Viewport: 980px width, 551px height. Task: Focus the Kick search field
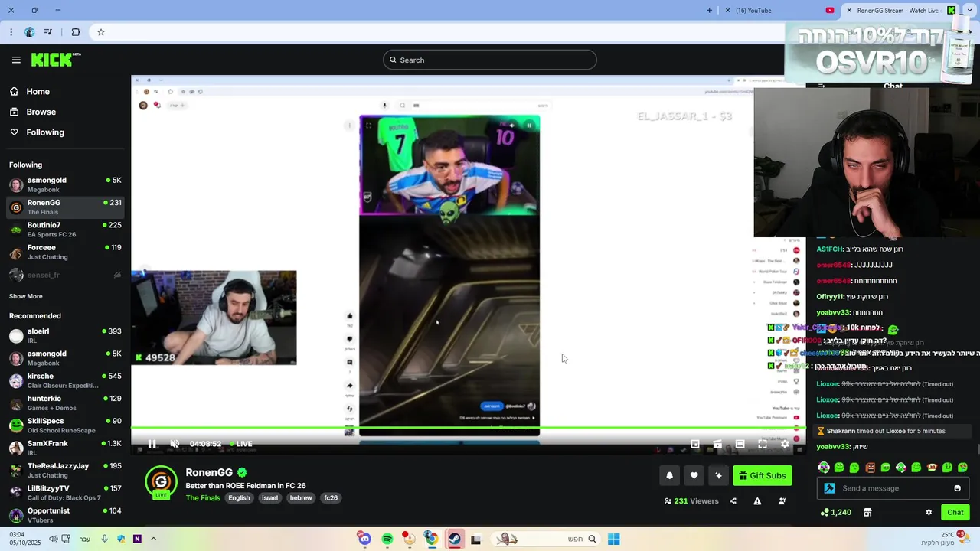(490, 60)
